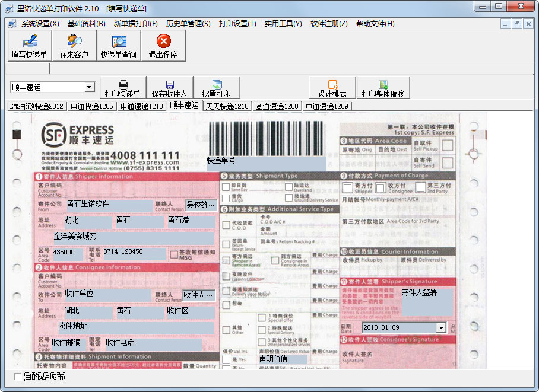The width and height of the screenshot is (539, 392).
Task: Restore the inner document window
Action: (x=516, y=24)
